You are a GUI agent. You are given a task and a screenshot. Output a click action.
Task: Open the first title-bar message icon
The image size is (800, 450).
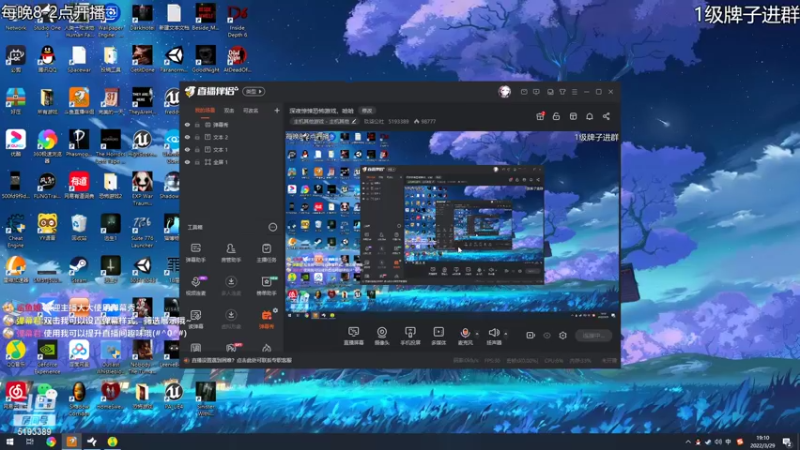coord(524,92)
